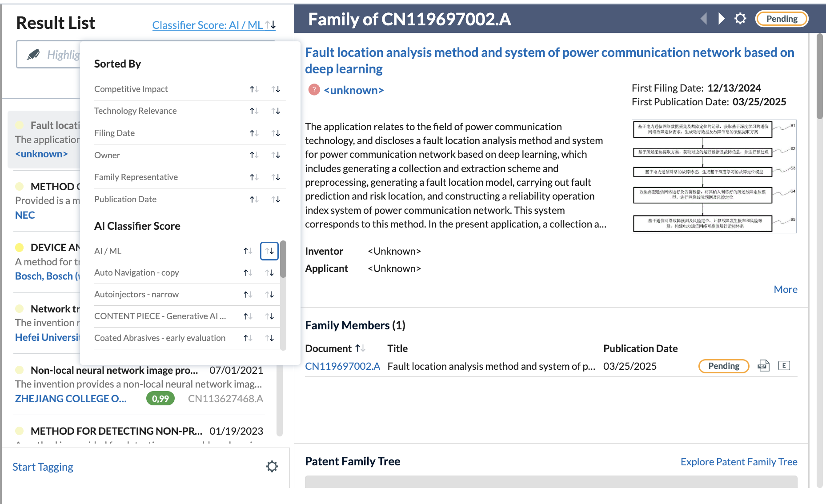Sort Autoinjectors - narrow ascending
826x504 pixels.
tap(248, 295)
